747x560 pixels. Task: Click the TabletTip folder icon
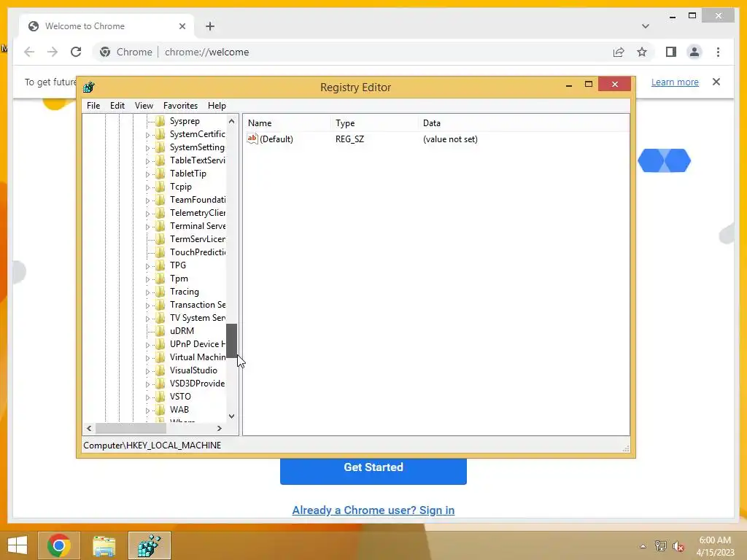pos(160,174)
